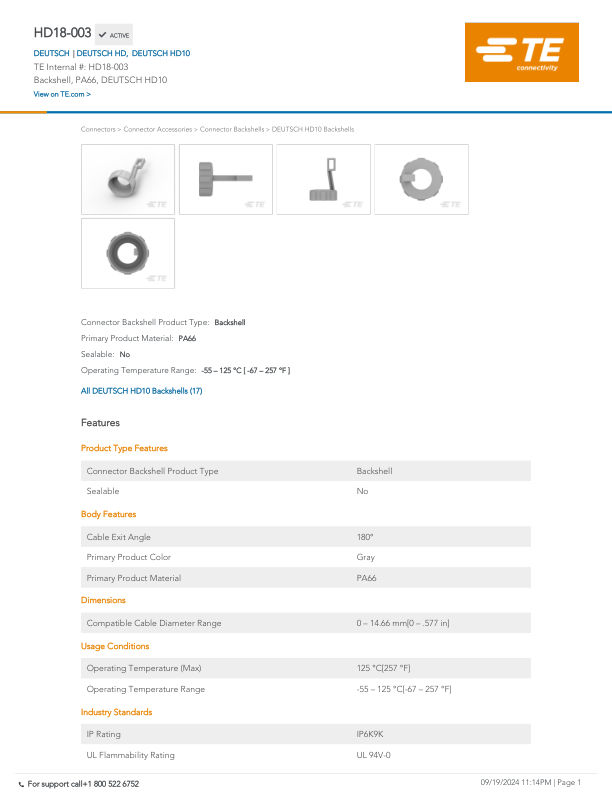Screen dimensions: 612x792
Task: Click the Dimensions heading
Action: pyautogui.click(x=103, y=600)
